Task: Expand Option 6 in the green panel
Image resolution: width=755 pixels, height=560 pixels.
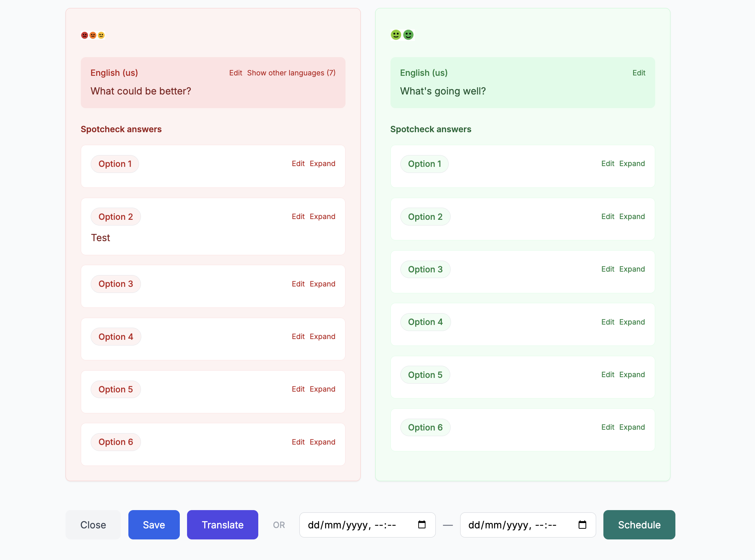Action: pos(632,427)
